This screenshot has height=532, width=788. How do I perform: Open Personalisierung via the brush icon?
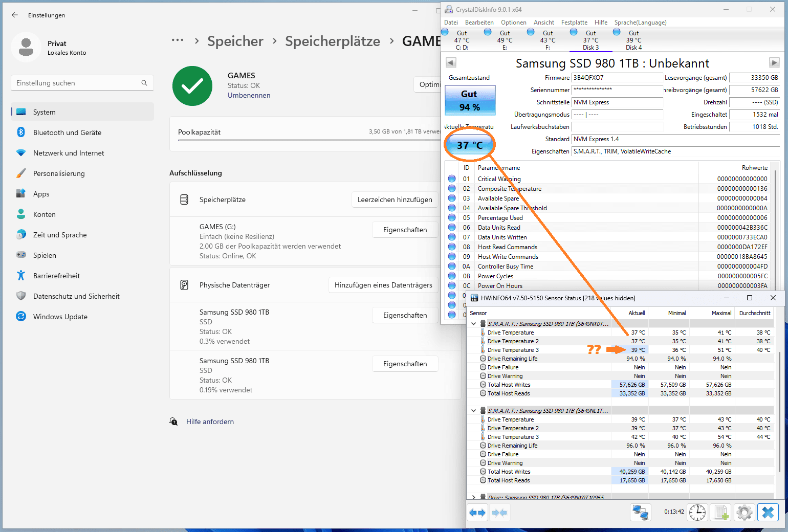point(21,173)
